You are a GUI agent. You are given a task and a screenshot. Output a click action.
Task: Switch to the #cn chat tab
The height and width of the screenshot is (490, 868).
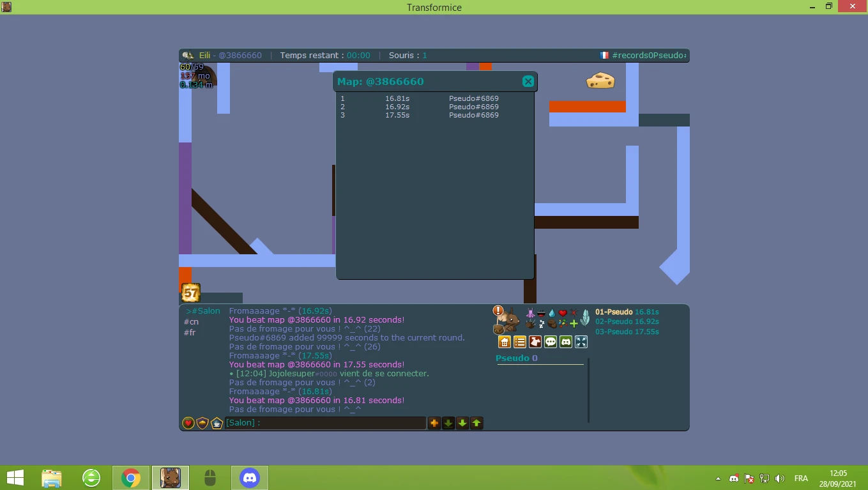pyautogui.click(x=191, y=322)
